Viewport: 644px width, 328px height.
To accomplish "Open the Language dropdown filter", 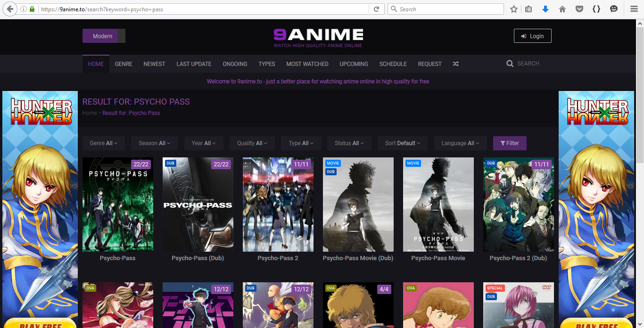I will point(460,143).
